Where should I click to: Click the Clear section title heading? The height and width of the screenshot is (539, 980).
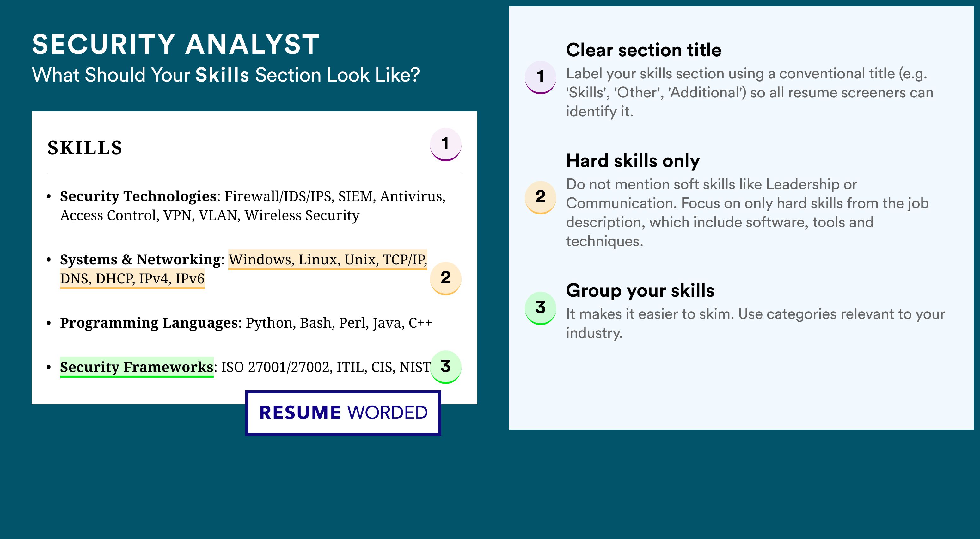[644, 50]
